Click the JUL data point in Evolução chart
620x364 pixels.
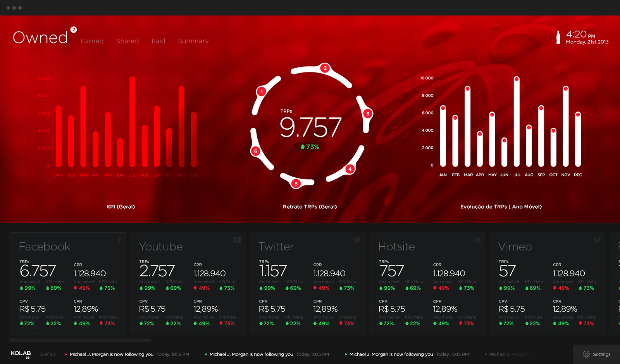[x=517, y=79]
